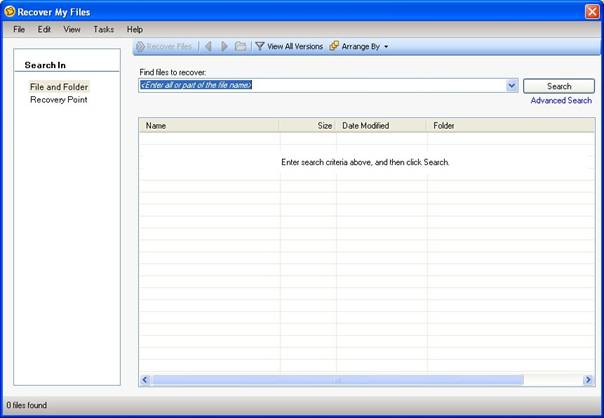This screenshot has height=418, width=604.
Task: Open the Advanced Search link
Action: point(561,101)
